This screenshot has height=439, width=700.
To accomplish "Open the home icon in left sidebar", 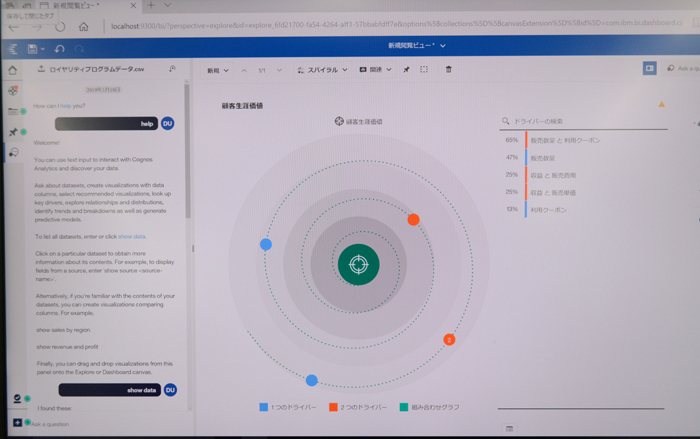I will [12, 70].
